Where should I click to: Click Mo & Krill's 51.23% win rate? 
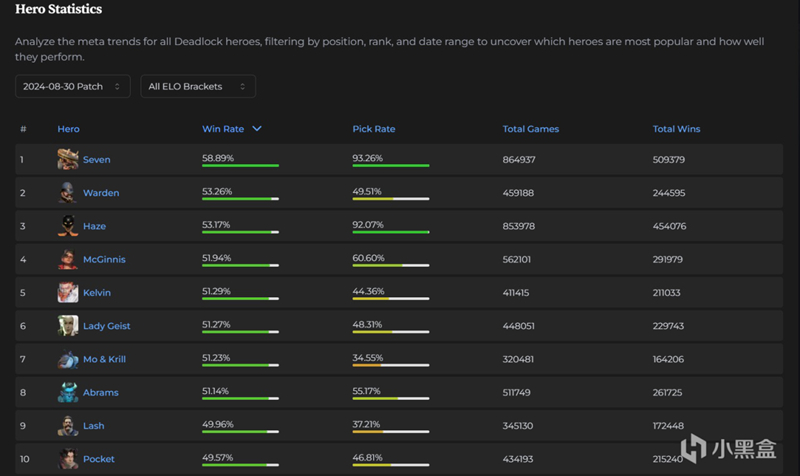click(x=216, y=358)
